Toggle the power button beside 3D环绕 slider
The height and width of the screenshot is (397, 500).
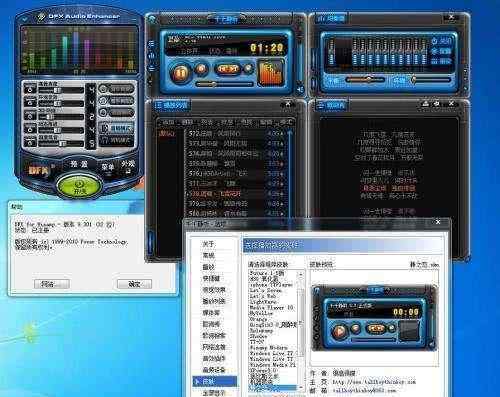point(30,115)
